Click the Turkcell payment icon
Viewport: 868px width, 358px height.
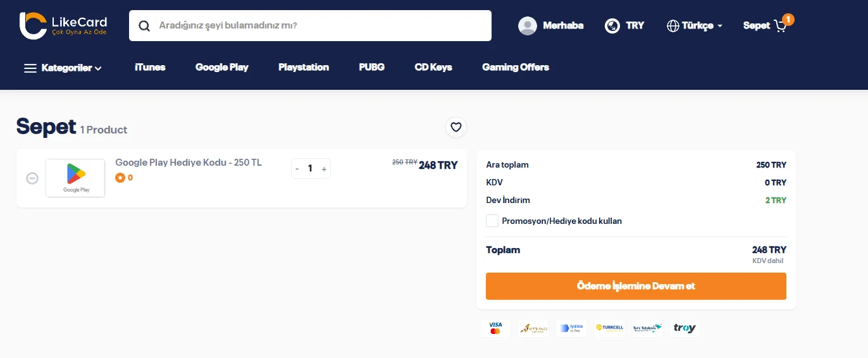(609, 328)
